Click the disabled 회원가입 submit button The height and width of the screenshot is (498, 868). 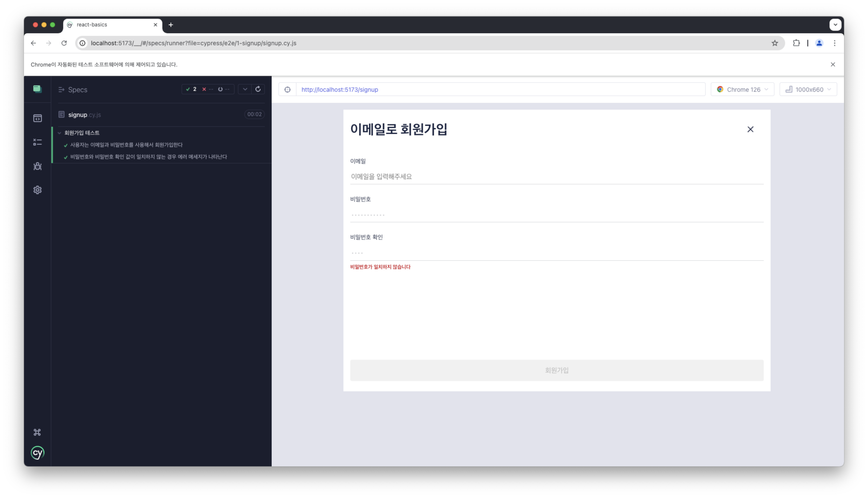point(557,370)
